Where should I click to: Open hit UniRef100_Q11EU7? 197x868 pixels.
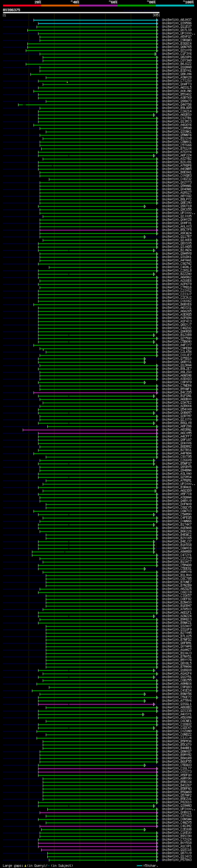176,27
